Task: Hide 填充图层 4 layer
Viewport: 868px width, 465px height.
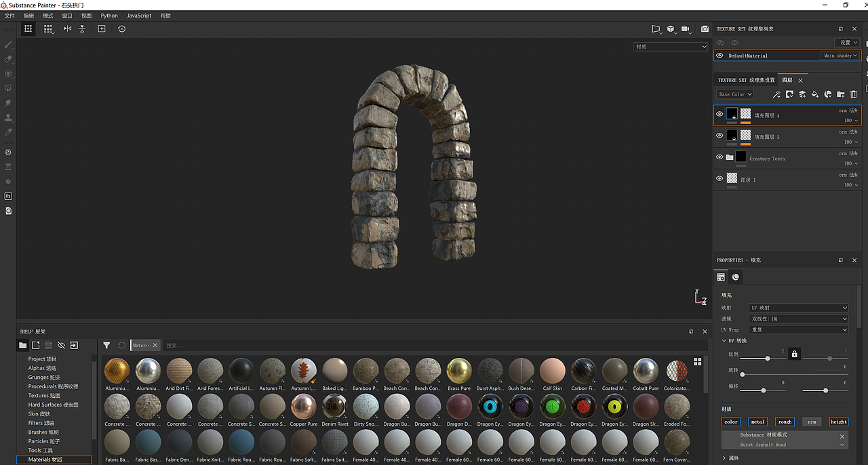Action: click(x=719, y=114)
